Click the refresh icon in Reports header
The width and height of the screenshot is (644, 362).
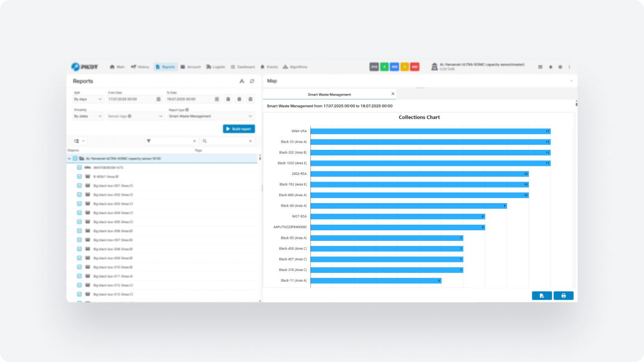pos(252,81)
